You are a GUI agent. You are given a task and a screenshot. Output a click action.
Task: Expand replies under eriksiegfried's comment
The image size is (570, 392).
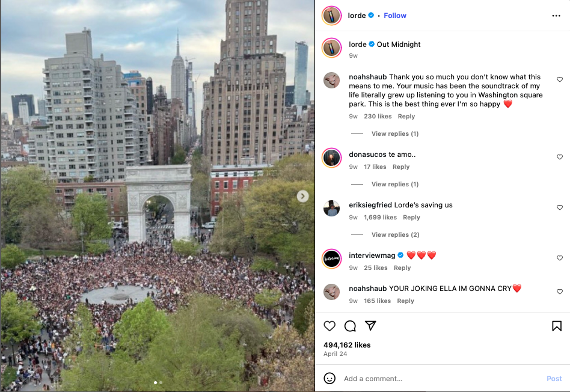pos(395,234)
